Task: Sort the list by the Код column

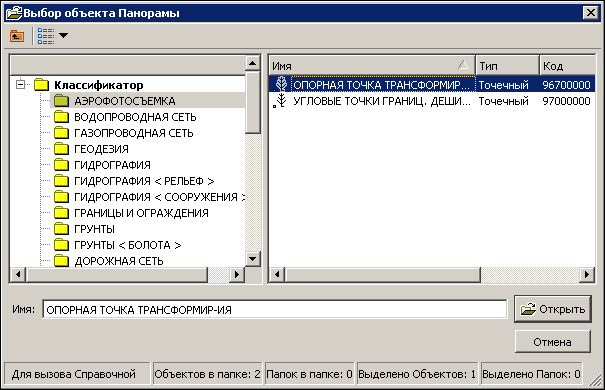Action: pyautogui.click(x=567, y=66)
